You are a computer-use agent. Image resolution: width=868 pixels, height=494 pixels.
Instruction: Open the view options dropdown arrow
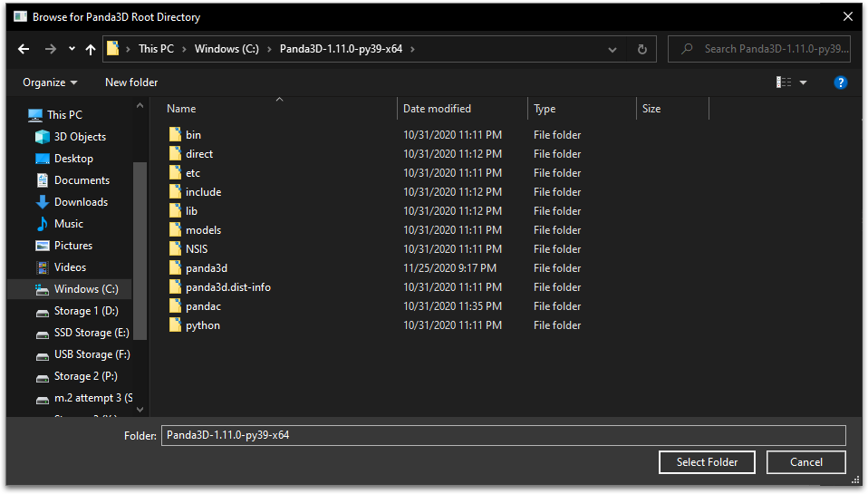pos(804,82)
